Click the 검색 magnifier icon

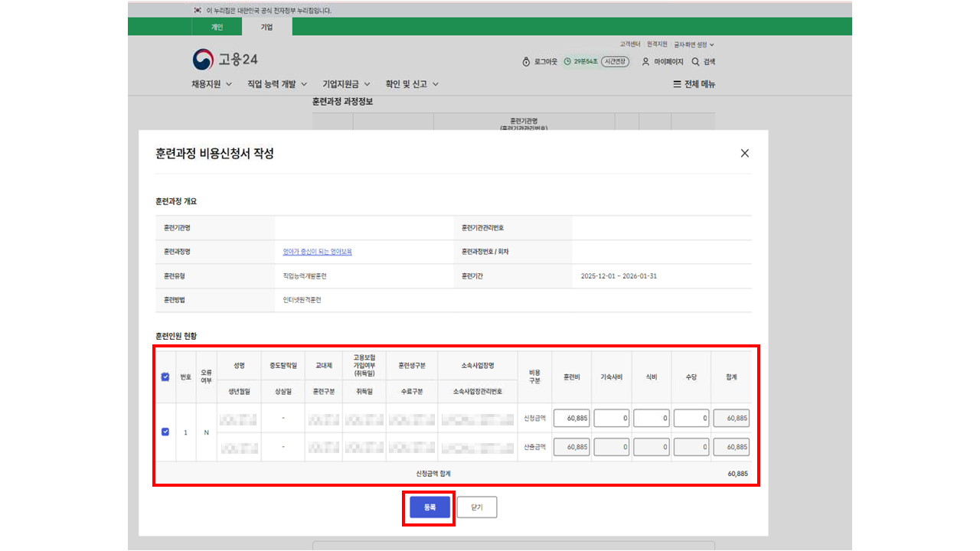695,62
